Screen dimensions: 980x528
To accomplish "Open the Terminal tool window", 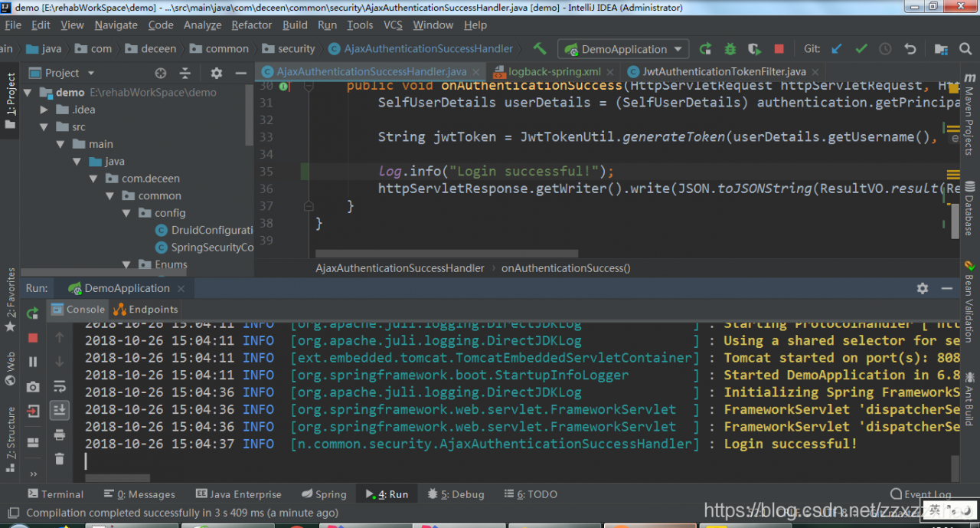I will pos(56,494).
